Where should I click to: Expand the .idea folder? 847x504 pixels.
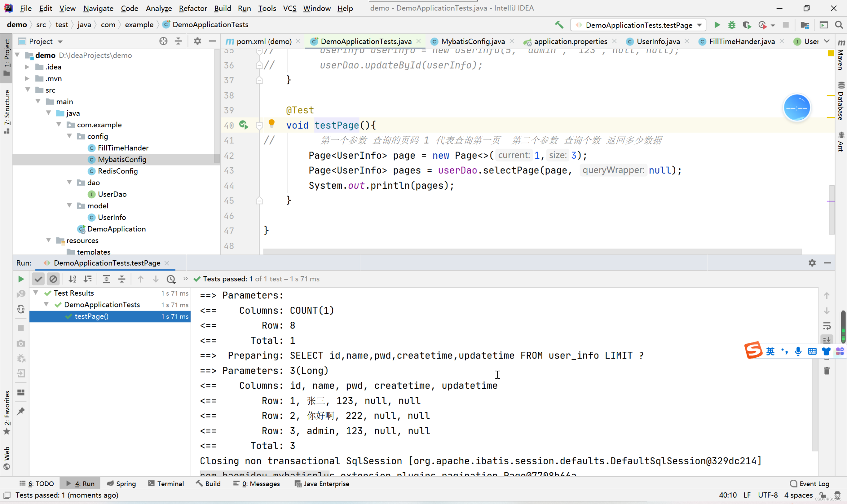pyautogui.click(x=27, y=66)
